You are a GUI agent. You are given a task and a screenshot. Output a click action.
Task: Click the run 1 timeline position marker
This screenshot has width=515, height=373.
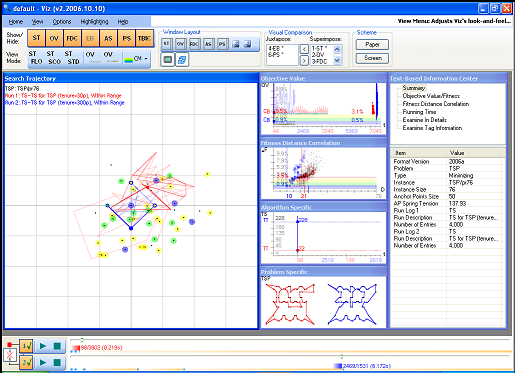point(82,340)
